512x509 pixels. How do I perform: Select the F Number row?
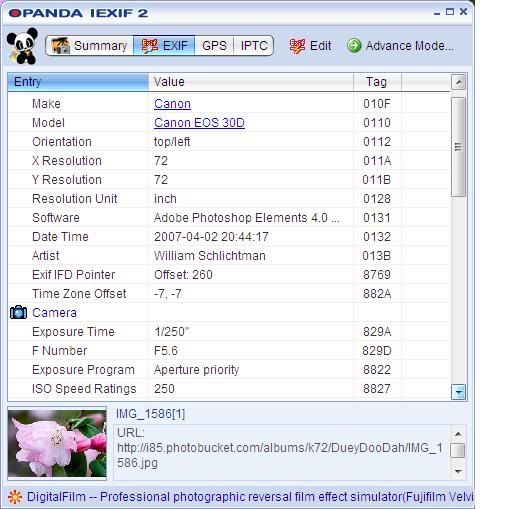tap(229, 351)
